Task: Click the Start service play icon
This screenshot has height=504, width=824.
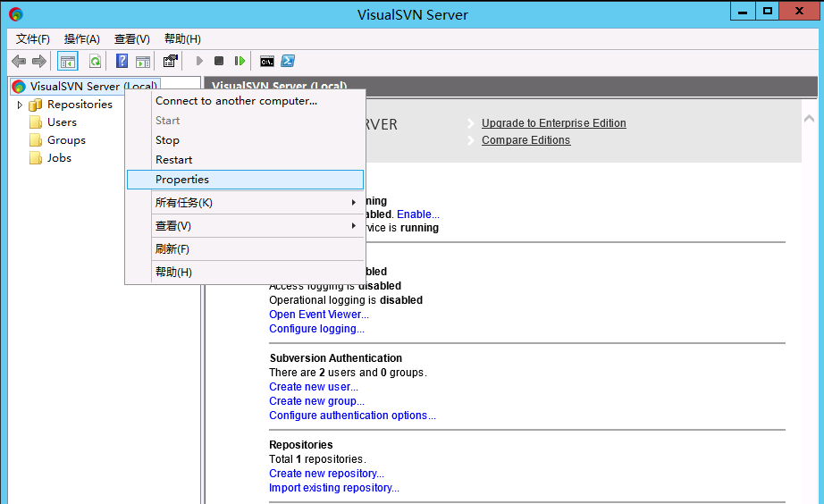Action: [x=199, y=61]
